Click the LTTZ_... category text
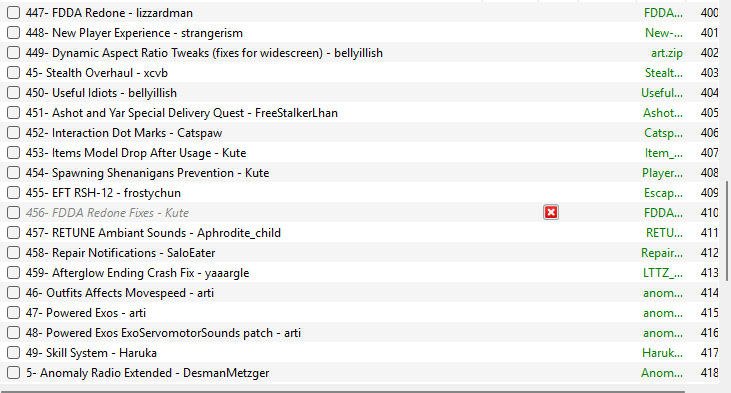The height and width of the screenshot is (393, 731). [663, 273]
